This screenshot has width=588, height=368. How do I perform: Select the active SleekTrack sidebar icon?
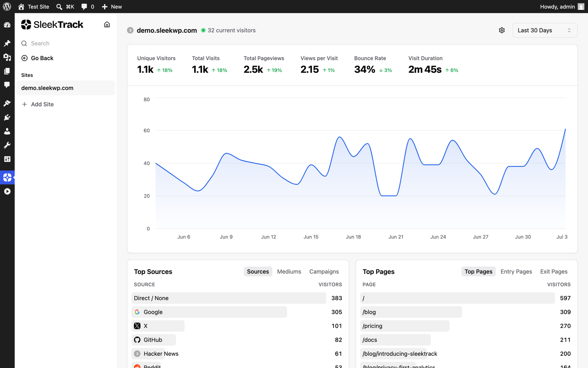coord(7,177)
